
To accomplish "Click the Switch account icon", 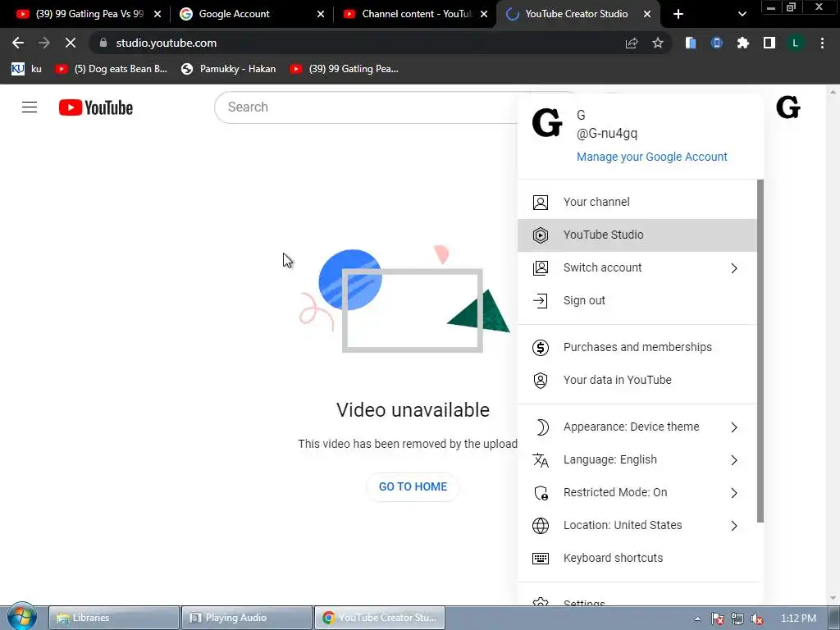I will click(541, 268).
